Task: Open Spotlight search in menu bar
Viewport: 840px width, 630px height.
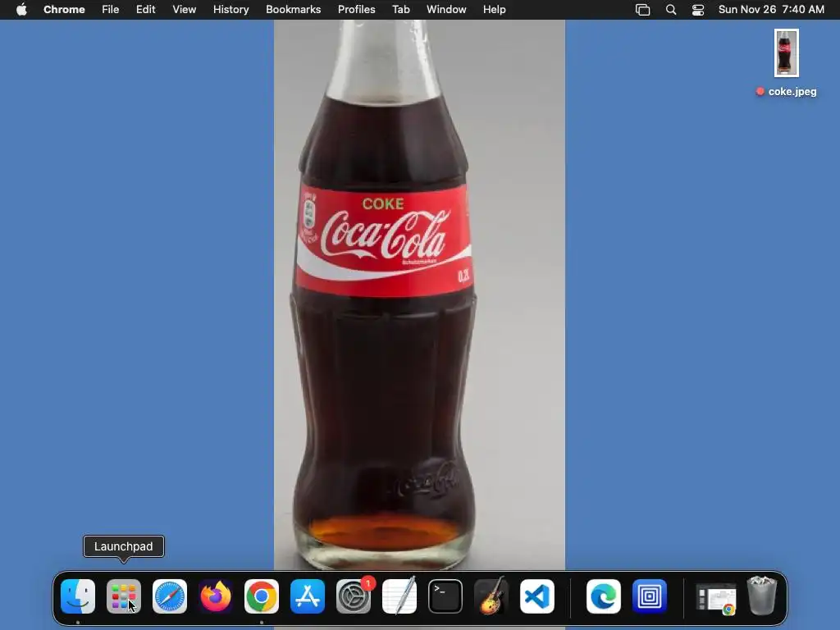Action: [x=671, y=10]
